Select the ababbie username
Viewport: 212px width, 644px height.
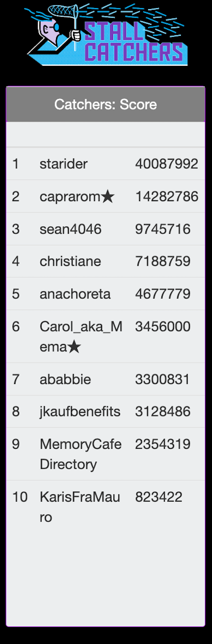tap(65, 379)
